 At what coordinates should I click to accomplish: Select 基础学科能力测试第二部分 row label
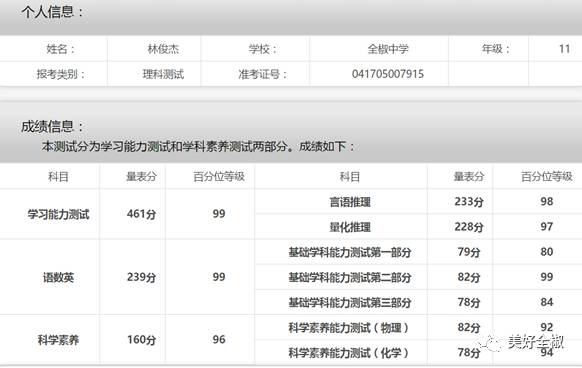pyautogui.click(x=350, y=277)
